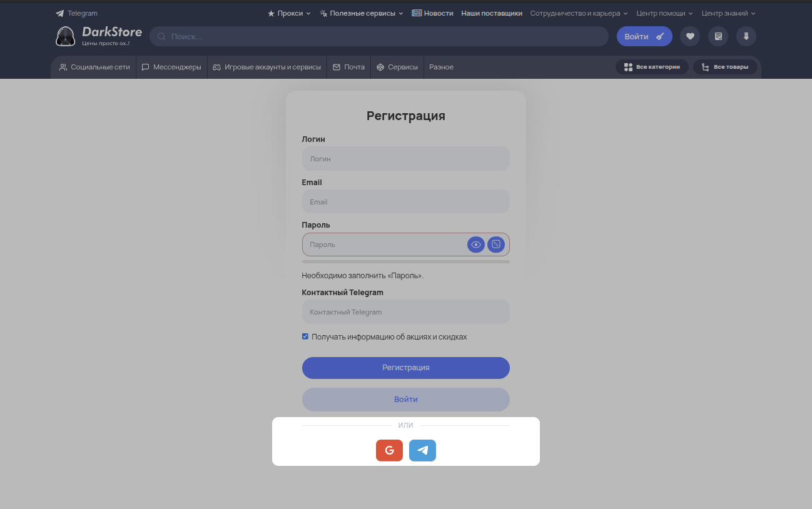Focus the Email input field
Viewport: 812px width, 509px height.
click(405, 202)
